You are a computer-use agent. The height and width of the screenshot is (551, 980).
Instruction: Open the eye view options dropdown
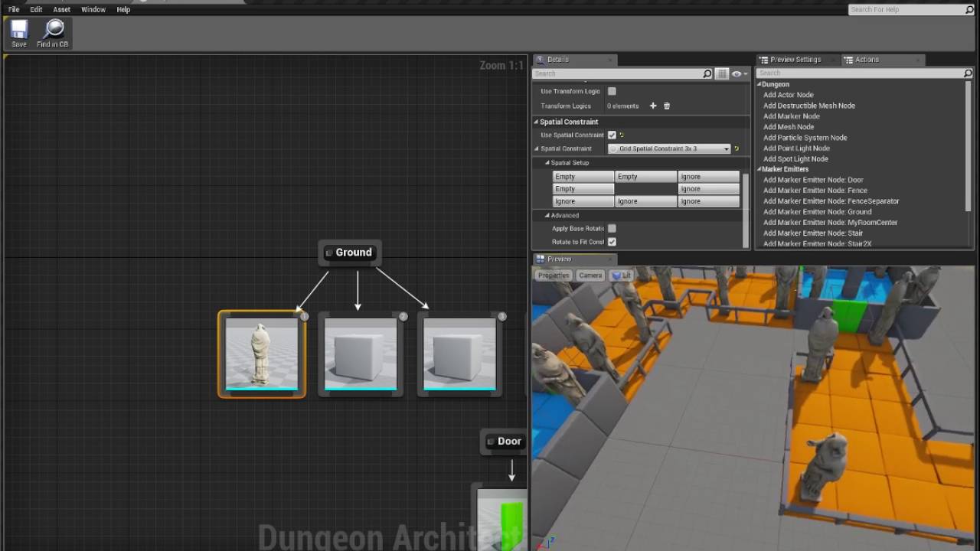tap(739, 73)
